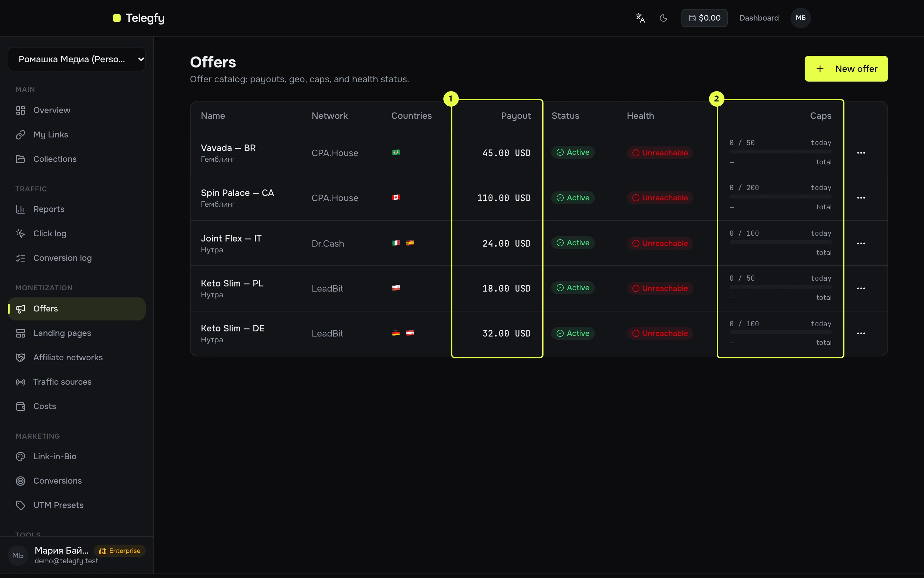Open actions menu for Keto Slim – PL

(861, 288)
